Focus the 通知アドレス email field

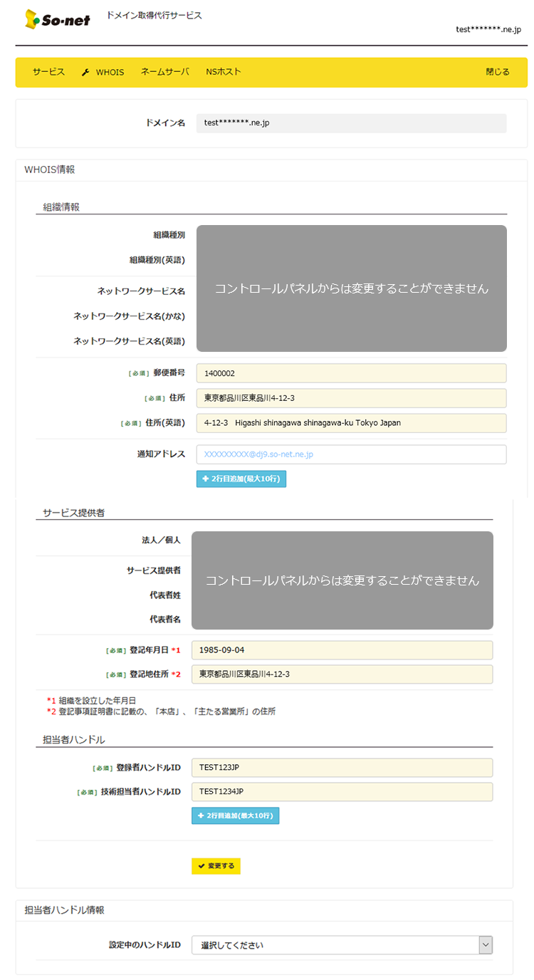coord(351,454)
